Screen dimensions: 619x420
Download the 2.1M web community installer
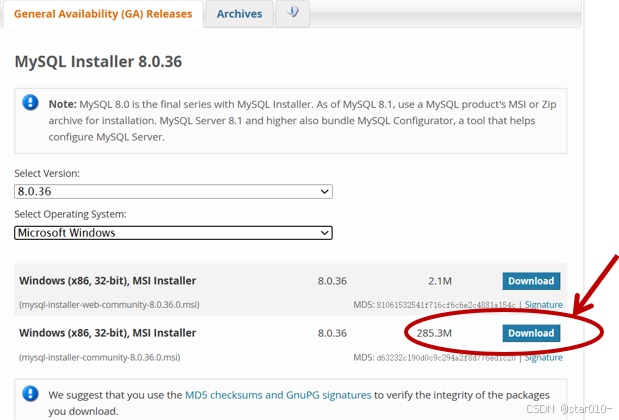(x=531, y=281)
